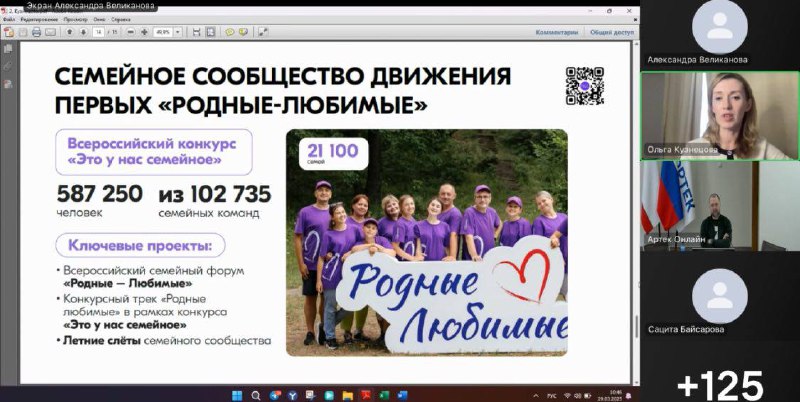Click the page number input field
The image size is (800, 402).
[98, 32]
